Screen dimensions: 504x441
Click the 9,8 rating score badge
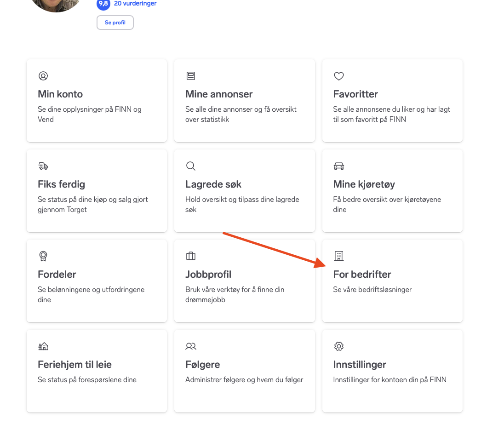click(103, 4)
